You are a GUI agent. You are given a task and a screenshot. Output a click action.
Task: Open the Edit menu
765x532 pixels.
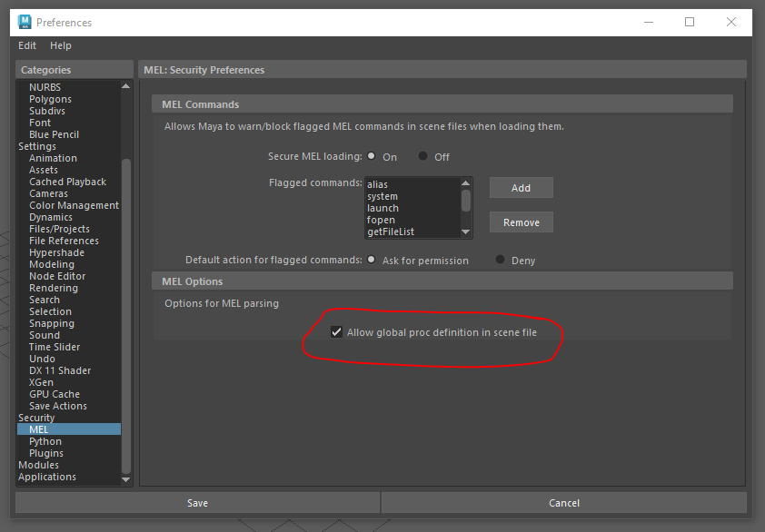pyautogui.click(x=26, y=44)
